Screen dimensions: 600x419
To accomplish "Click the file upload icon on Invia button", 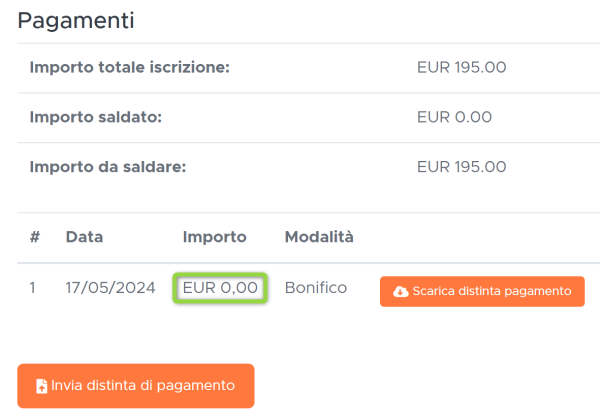I will click(x=41, y=386).
